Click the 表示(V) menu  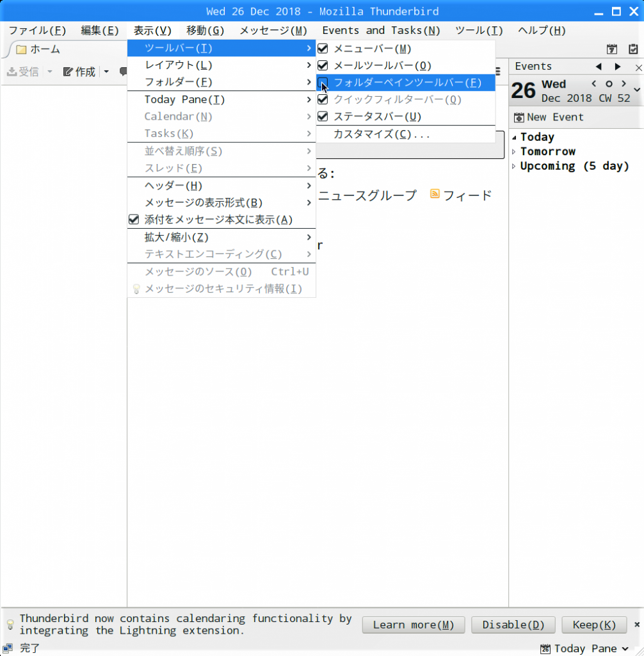pyautogui.click(x=152, y=31)
